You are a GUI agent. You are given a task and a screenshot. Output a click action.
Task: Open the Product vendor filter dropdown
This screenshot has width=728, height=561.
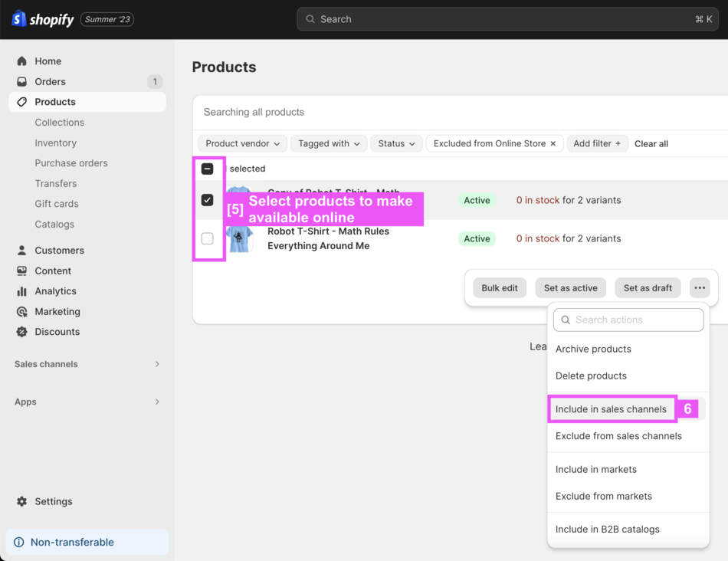pyautogui.click(x=243, y=143)
